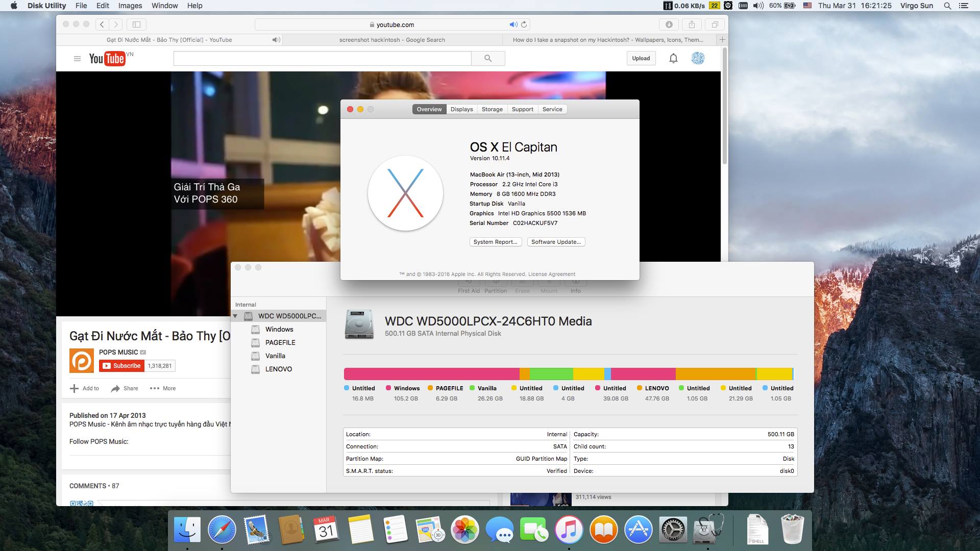Click the green Vanilla partition bar segment

click(551, 374)
